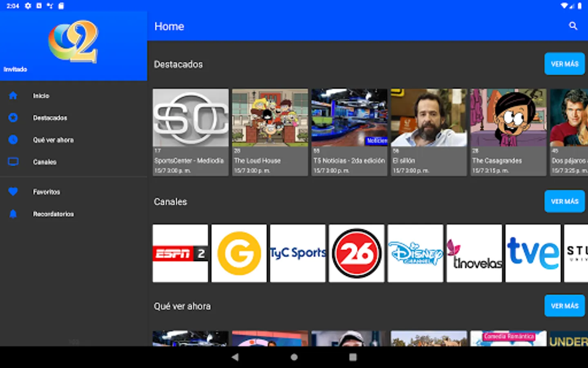This screenshot has height=368, width=588.
Task: Open the Comedia Romántica thumbnail in Qué ver ahora
Action: pos(508,339)
